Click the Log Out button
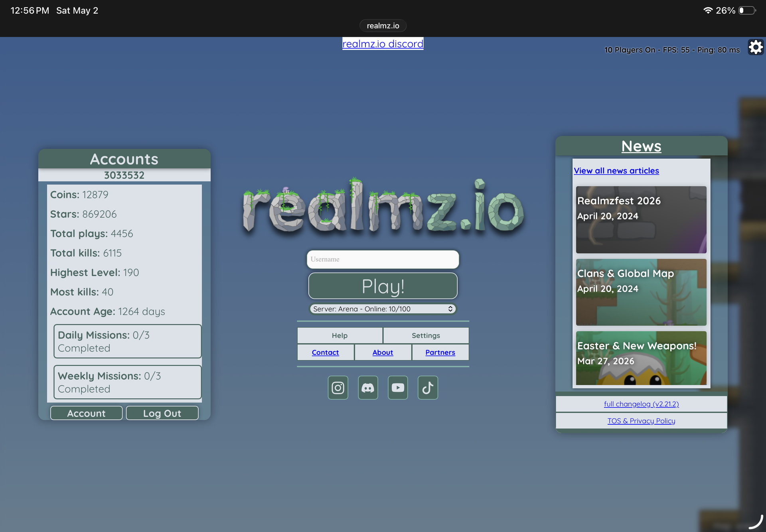Screen dimensions: 766x532 tap(162, 413)
